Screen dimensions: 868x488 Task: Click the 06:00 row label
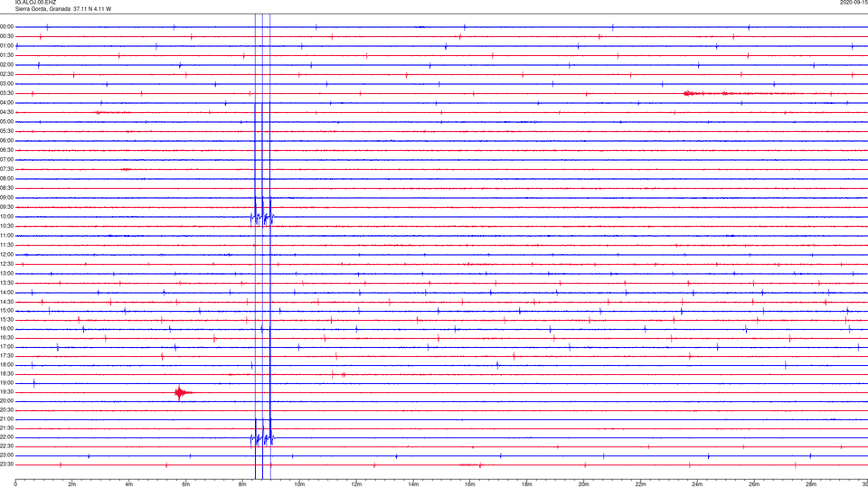coord(7,141)
